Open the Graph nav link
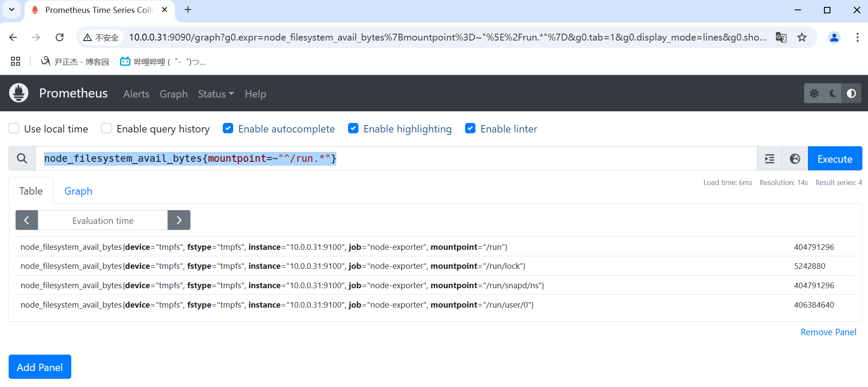The width and height of the screenshot is (868, 387). [174, 94]
